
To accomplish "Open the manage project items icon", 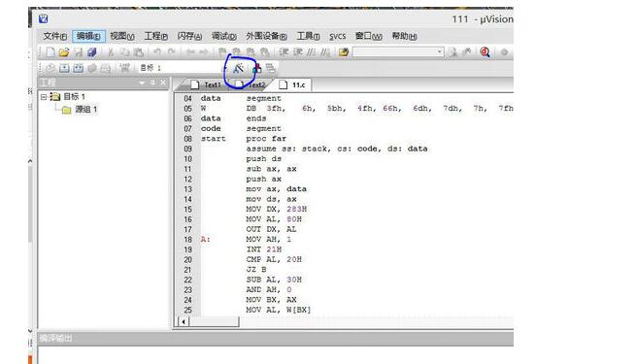I will tap(257, 69).
